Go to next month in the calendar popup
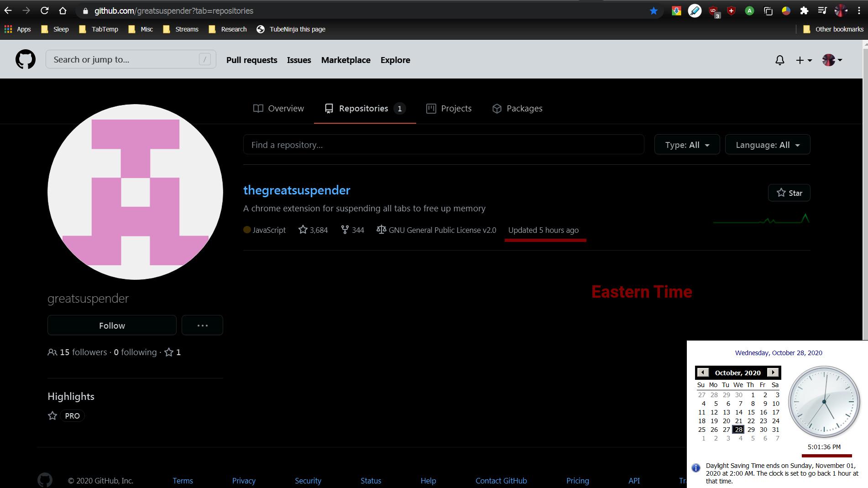868x488 pixels. click(773, 373)
